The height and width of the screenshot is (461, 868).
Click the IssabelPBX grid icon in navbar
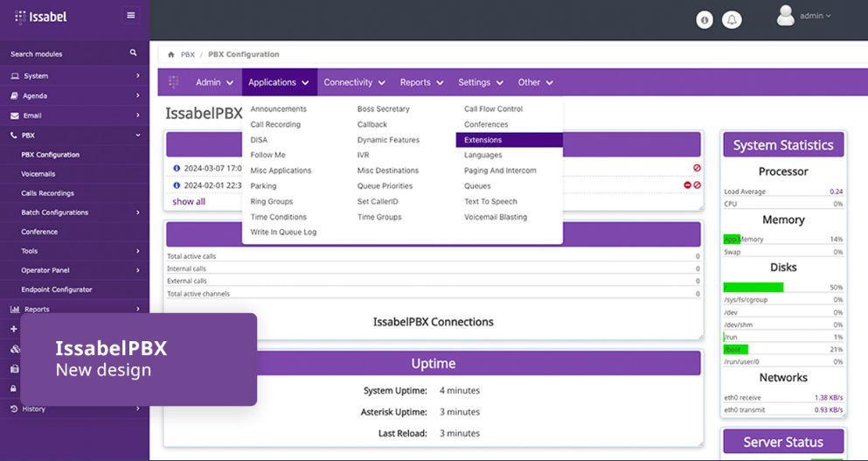tap(174, 82)
